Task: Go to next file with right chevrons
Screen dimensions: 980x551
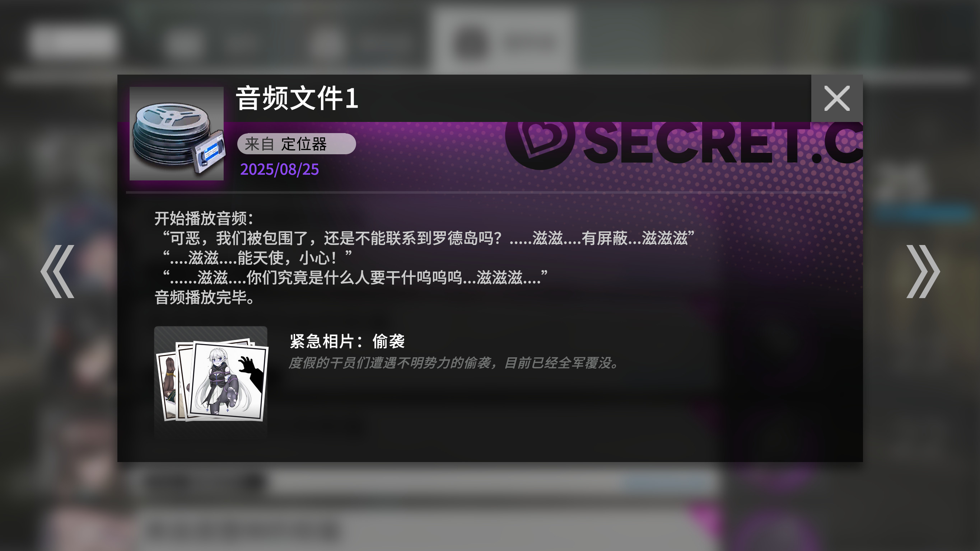Action: 923,271
